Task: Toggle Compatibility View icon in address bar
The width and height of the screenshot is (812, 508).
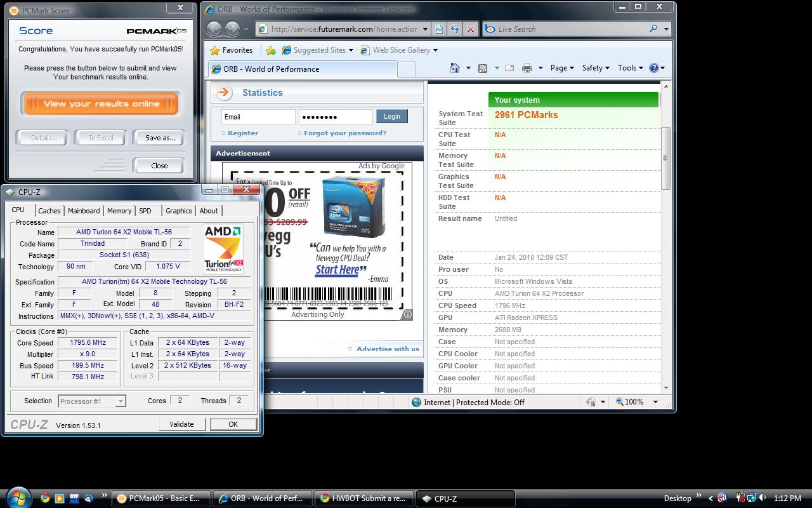Action: 439,29
